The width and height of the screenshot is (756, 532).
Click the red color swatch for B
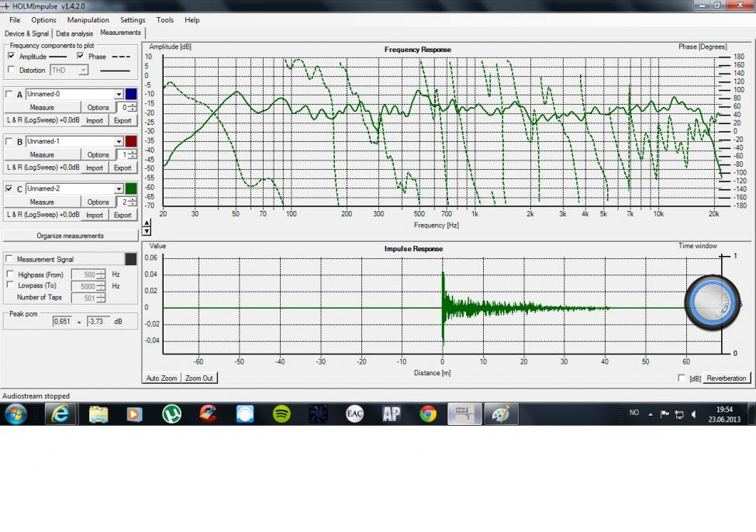(x=131, y=142)
